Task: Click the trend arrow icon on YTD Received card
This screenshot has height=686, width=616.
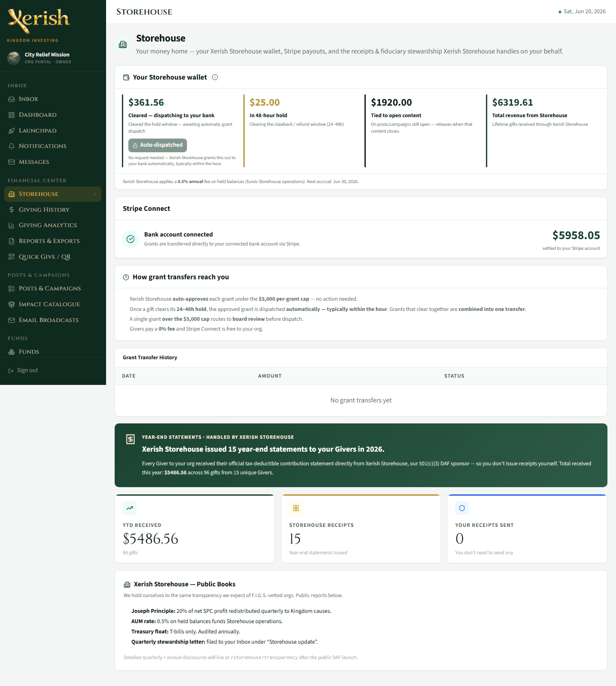Action: coord(130,508)
